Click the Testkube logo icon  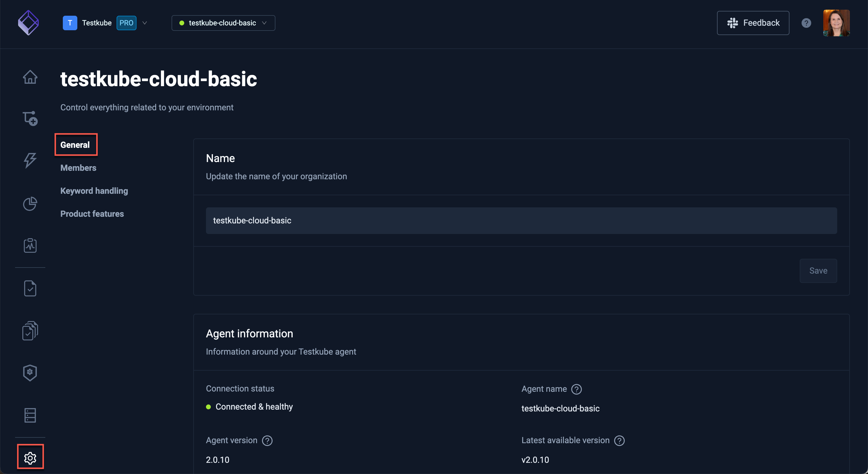28,23
